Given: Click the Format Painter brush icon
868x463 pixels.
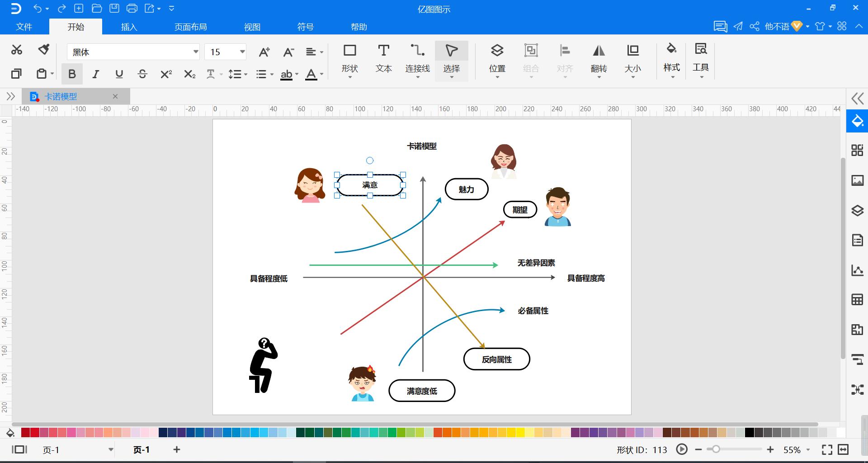Looking at the screenshot, I should (44, 49).
